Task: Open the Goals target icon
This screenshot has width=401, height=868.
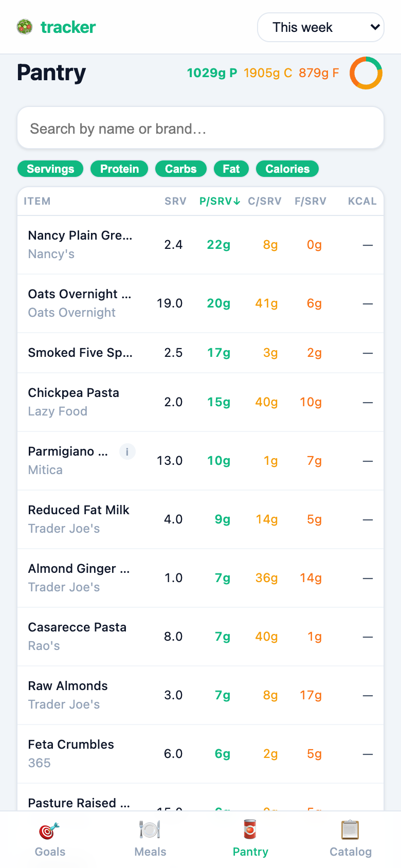Action: coord(50,830)
